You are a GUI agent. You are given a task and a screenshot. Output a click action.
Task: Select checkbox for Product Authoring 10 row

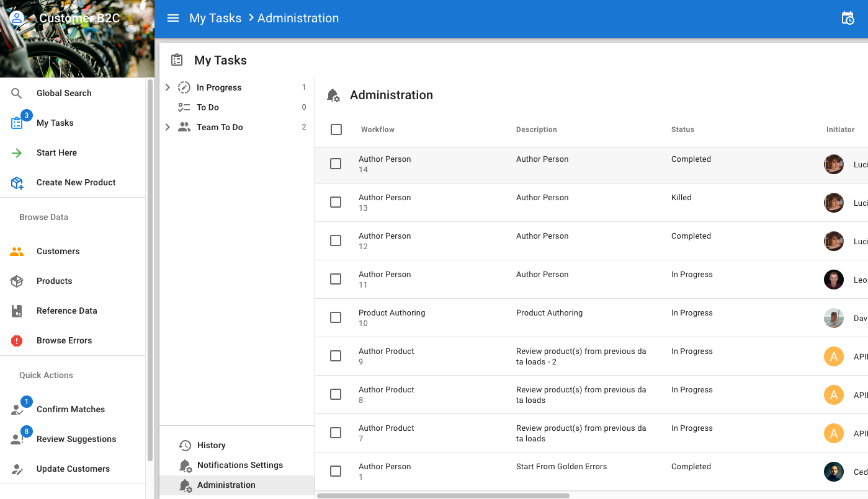(336, 317)
